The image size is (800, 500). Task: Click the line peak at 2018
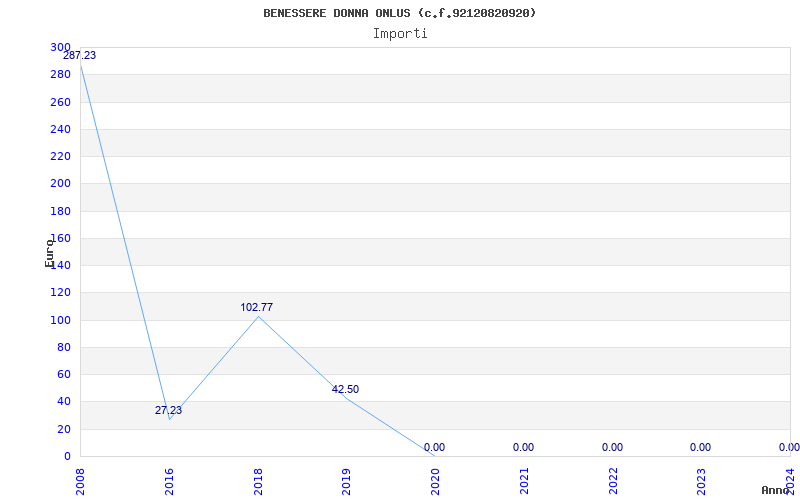click(x=258, y=316)
